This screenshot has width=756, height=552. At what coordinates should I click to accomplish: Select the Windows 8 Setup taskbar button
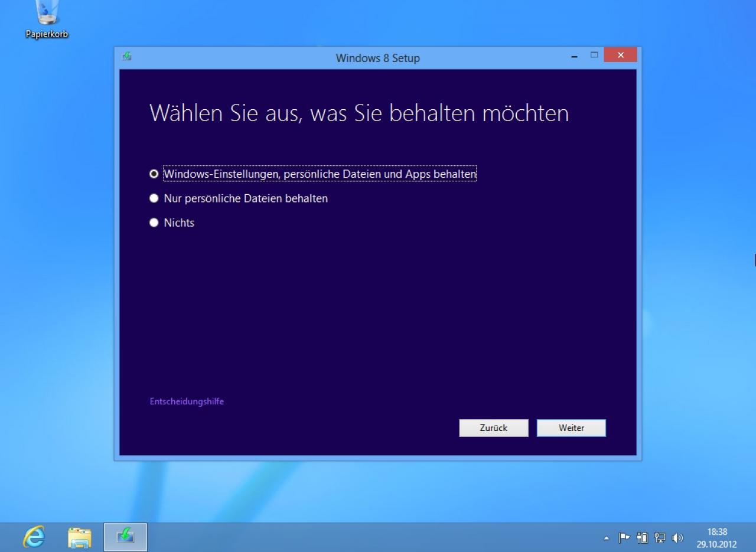pos(125,537)
